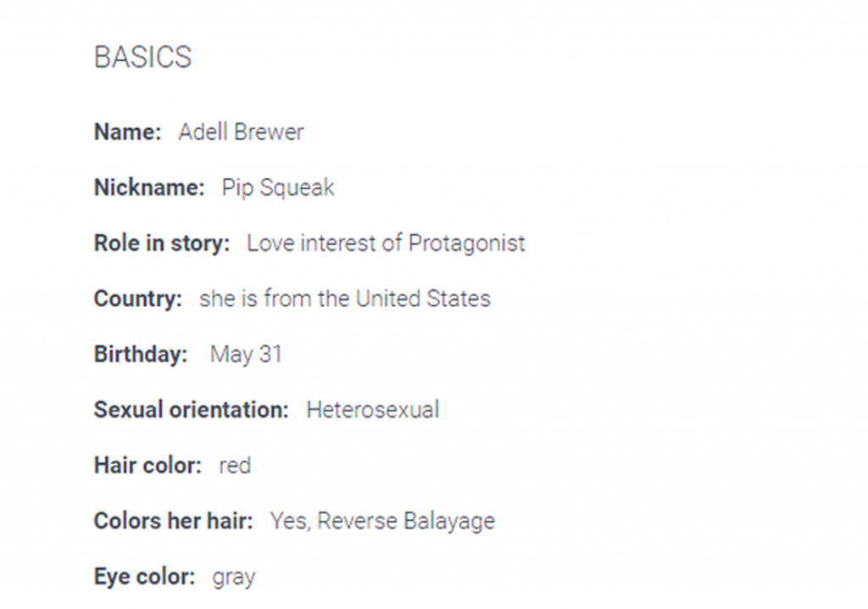Select the Country label
Viewport: 868px width, 609px height.
138,299
